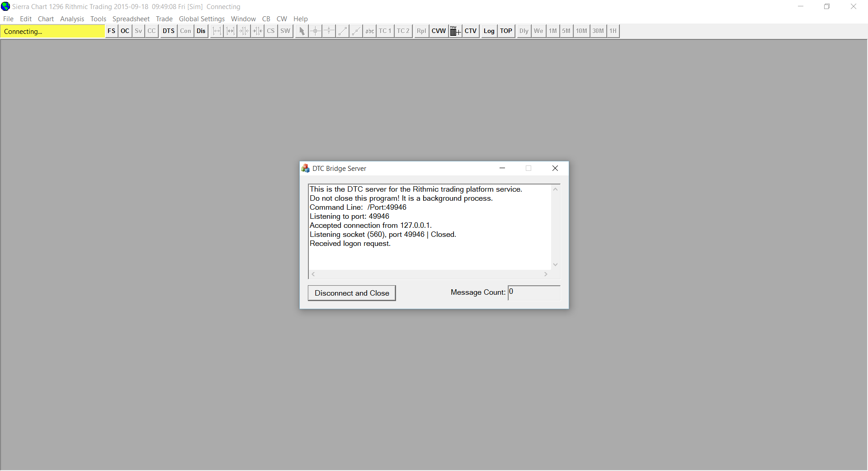Select the plus-shaped marker tool next to crosshair
868x471 pixels.
point(329,31)
